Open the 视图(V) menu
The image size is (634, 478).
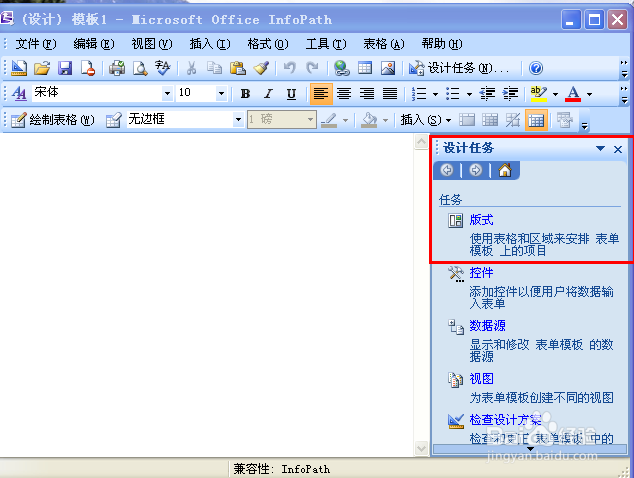pyautogui.click(x=152, y=44)
